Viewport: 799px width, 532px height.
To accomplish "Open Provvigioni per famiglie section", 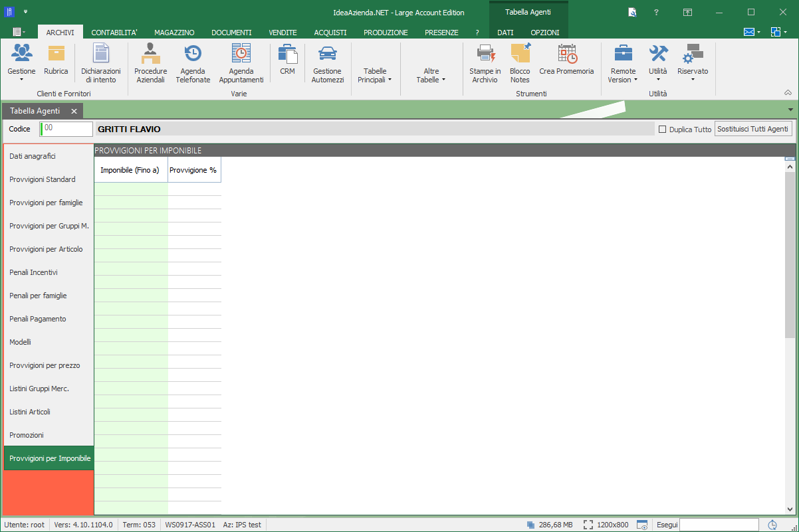I will pos(49,203).
